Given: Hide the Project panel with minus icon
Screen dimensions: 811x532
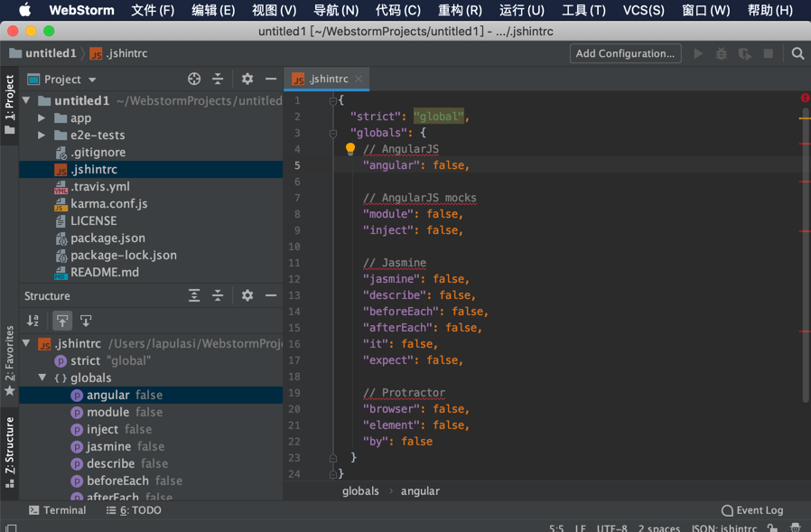Looking at the screenshot, I should coord(271,79).
